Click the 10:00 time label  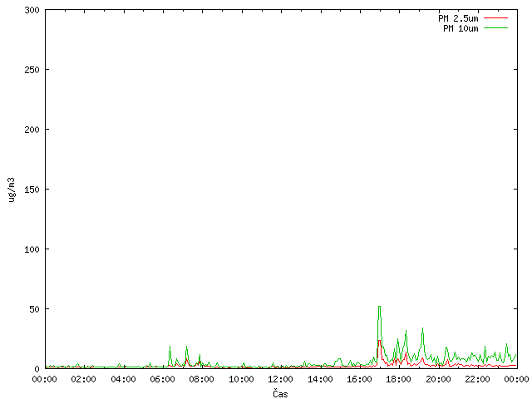[241, 379]
